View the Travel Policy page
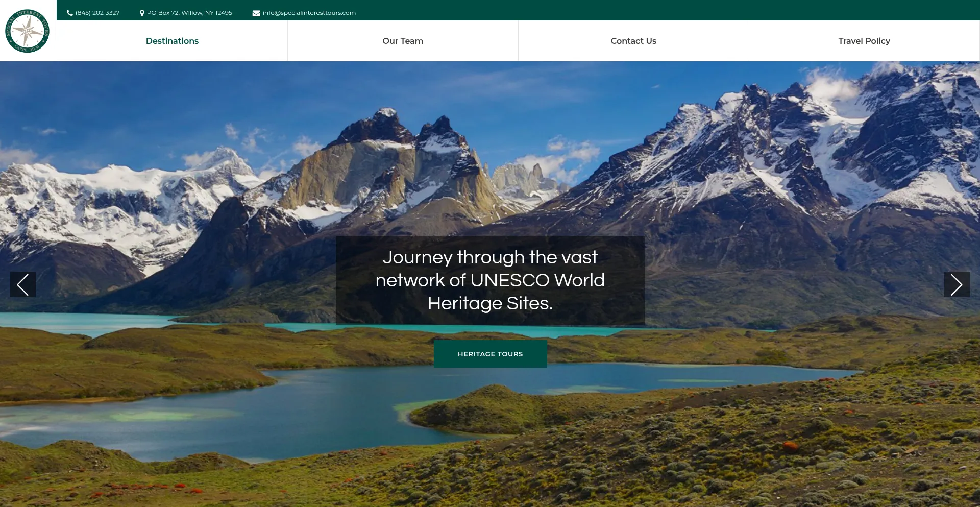The height and width of the screenshot is (507, 980). click(864, 41)
